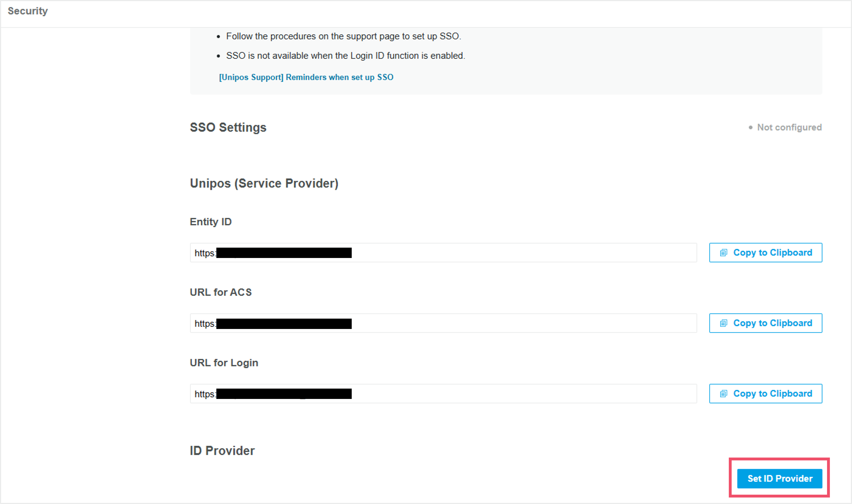Click the Not configured status label
Viewport: 852px width, 504px height.
[789, 127]
